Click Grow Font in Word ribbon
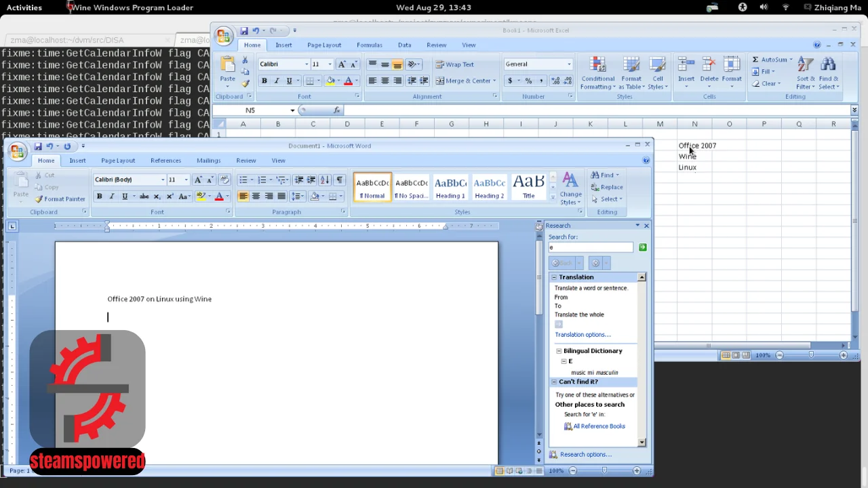Screen dimensions: 868x488 tap(197, 180)
